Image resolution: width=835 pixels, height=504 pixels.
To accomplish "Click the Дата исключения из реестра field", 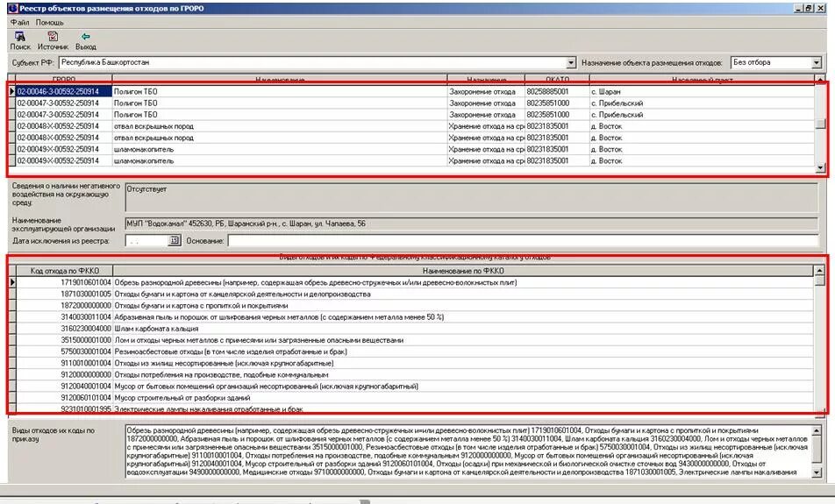I will click(x=147, y=240).
